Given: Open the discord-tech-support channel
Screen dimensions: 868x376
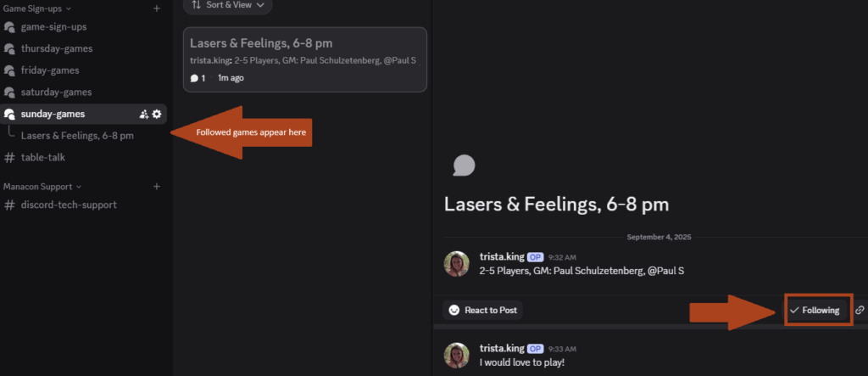Looking at the screenshot, I should pyautogui.click(x=68, y=205).
